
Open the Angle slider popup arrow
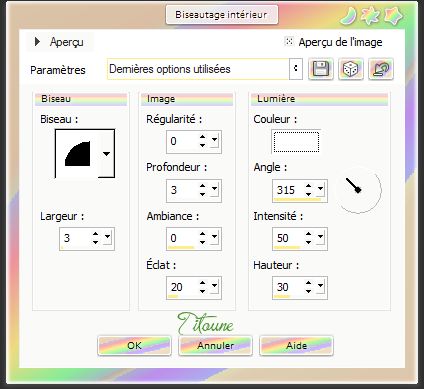coord(320,189)
